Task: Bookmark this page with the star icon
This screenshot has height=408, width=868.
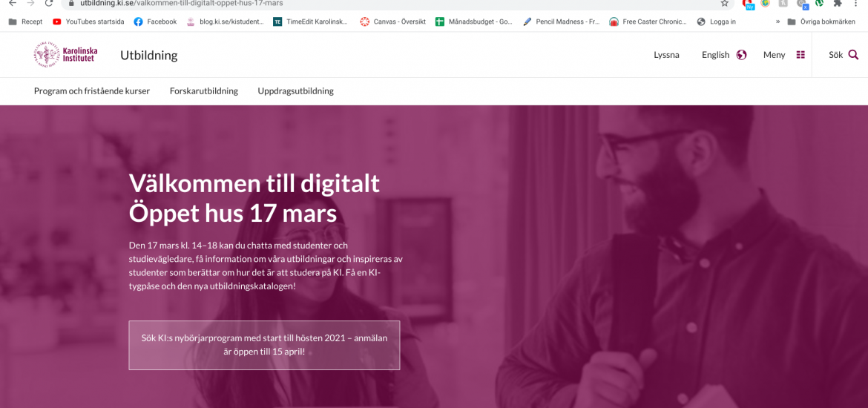Action: (725, 3)
